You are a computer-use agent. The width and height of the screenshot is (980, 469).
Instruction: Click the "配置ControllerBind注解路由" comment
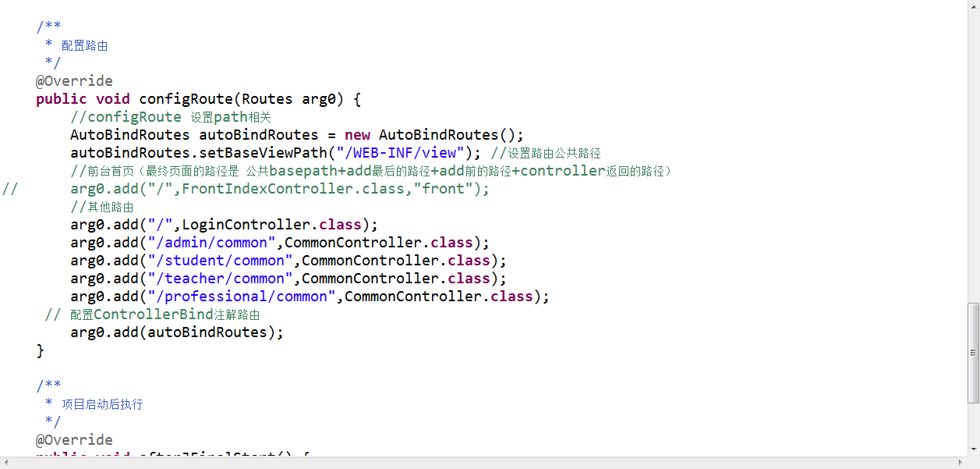tap(165, 314)
